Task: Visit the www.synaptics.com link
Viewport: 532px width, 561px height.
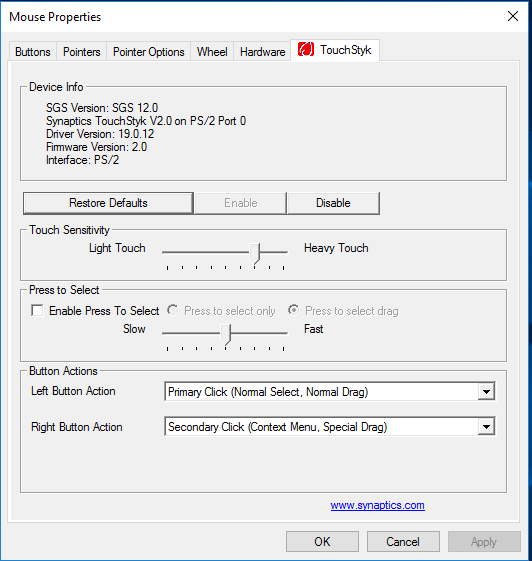Action: pos(377,505)
